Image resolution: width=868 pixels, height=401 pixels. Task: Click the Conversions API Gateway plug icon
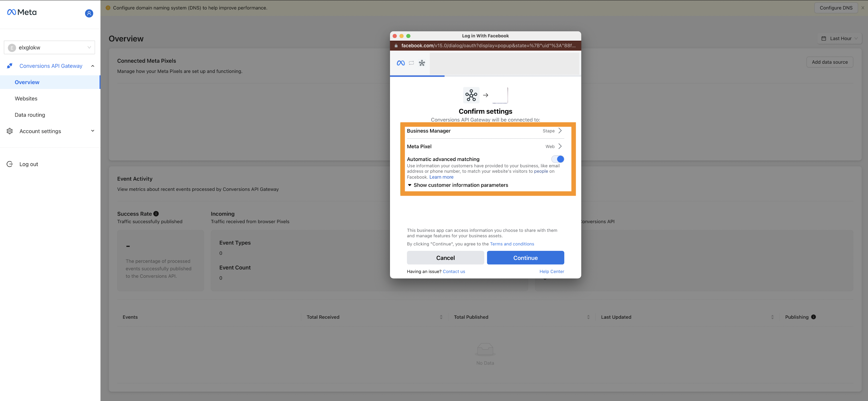[x=10, y=66]
